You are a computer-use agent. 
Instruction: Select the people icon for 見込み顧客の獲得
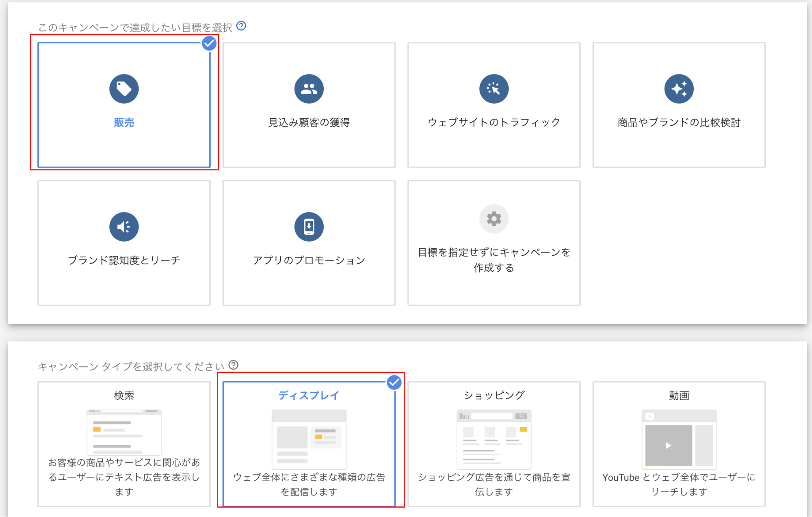309,89
